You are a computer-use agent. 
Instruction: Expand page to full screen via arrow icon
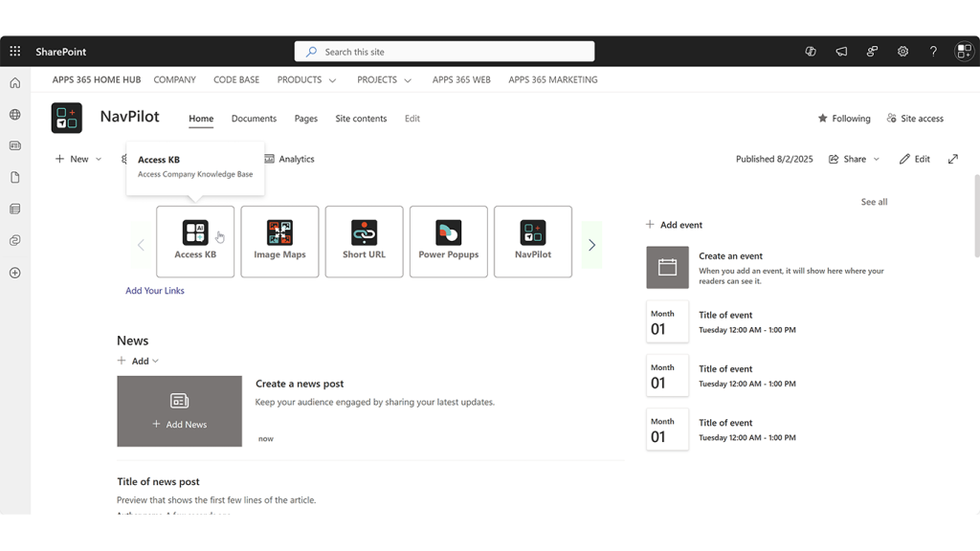pyautogui.click(x=952, y=160)
